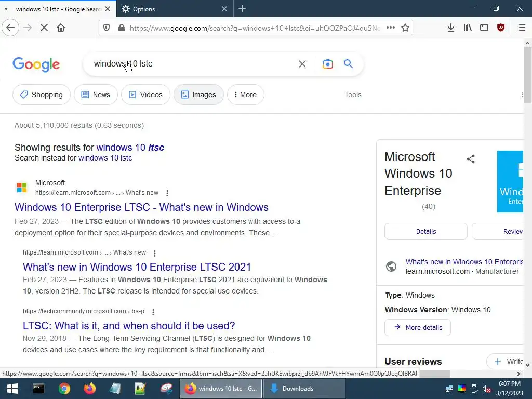Open the Firefox home page

pyautogui.click(x=61, y=28)
